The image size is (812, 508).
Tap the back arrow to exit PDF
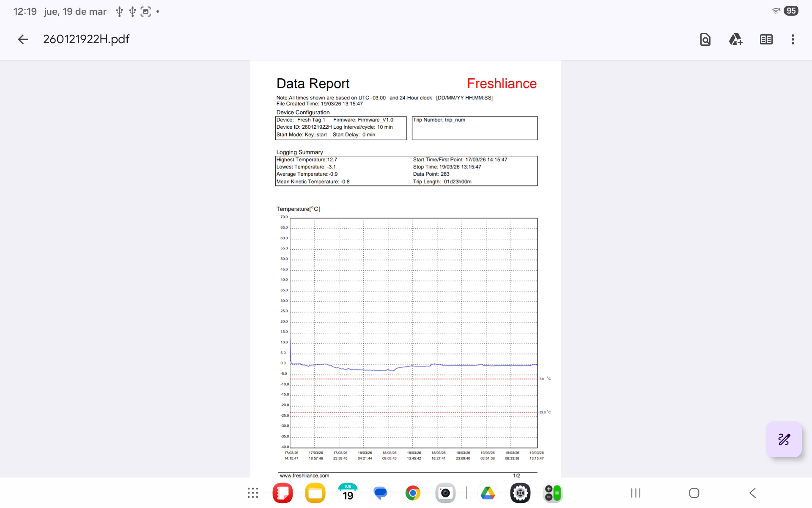[x=23, y=39]
